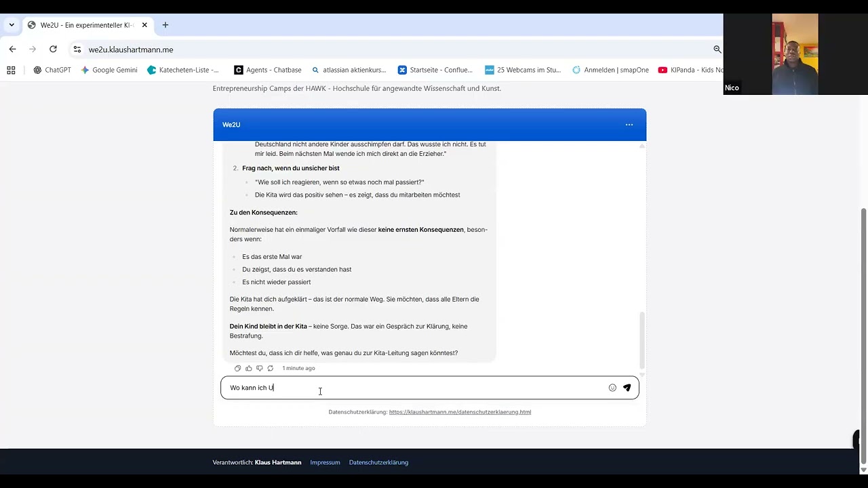View site information icon
The width and height of the screenshot is (868, 488).
(x=77, y=49)
